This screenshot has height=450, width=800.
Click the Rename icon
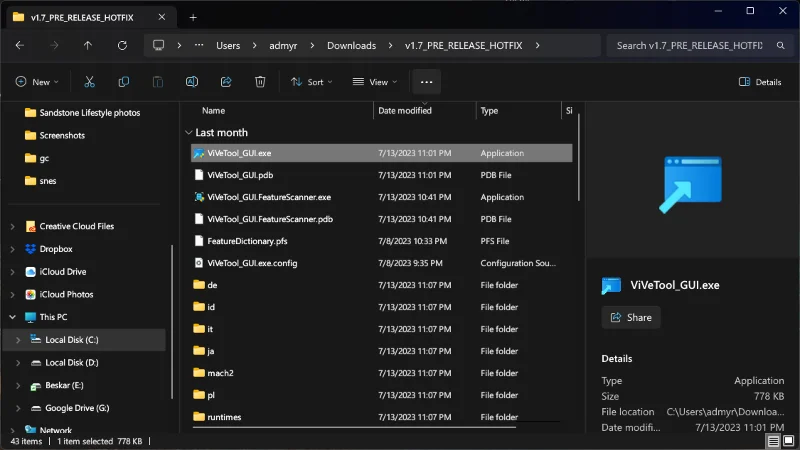(x=192, y=82)
